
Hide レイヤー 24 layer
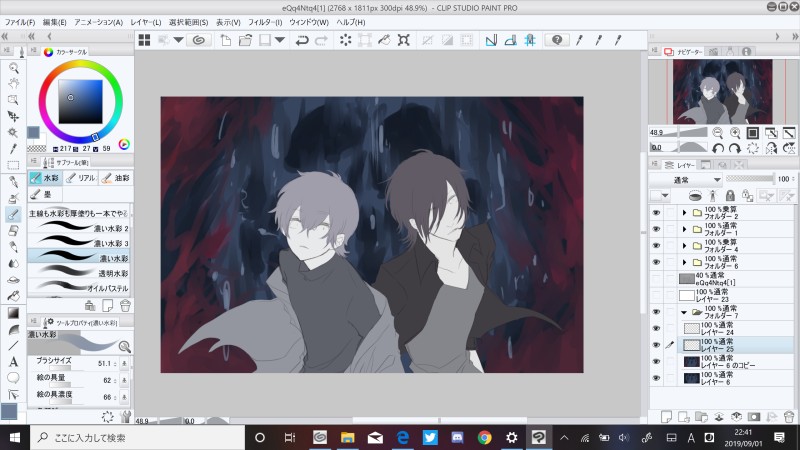[x=656, y=329]
